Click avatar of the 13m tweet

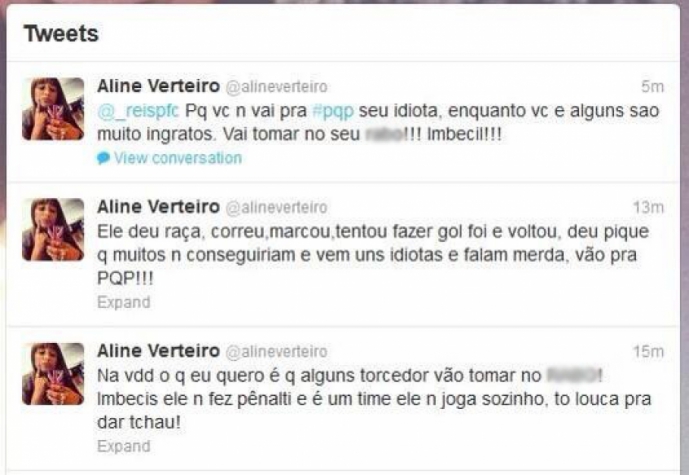click(x=53, y=229)
